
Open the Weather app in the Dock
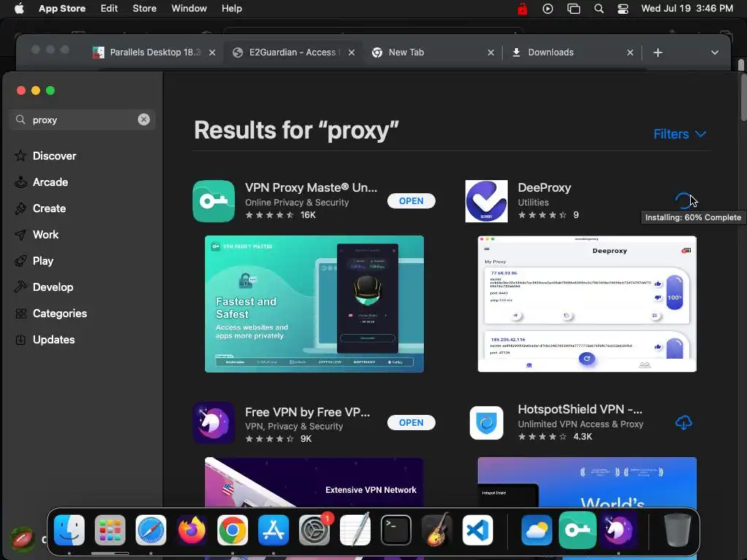(x=537, y=530)
